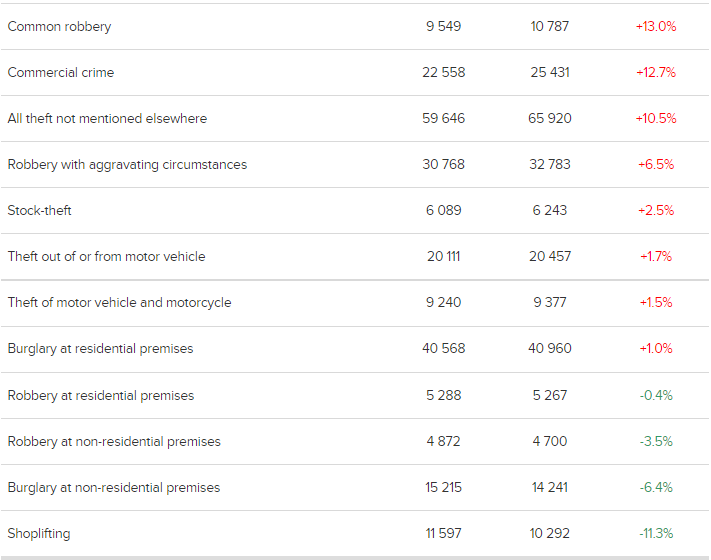
Task: Click the 30 768 robbery figure
Action: (x=443, y=164)
